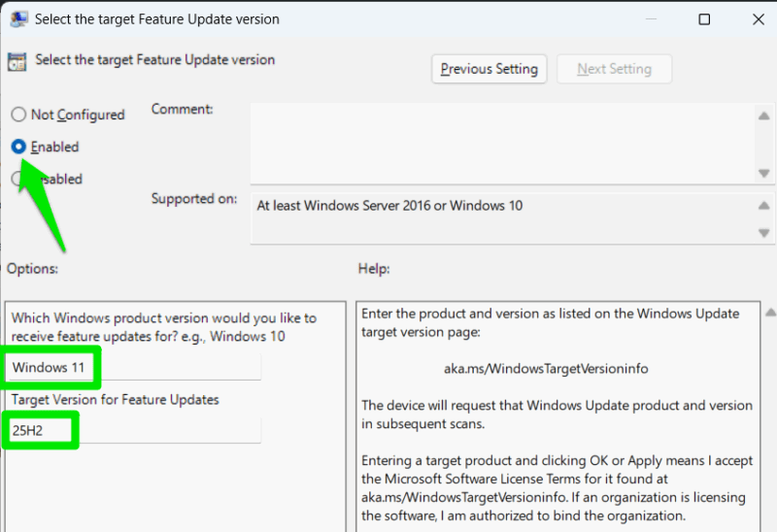This screenshot has height=532, width=777.
Task: Click the policy icon beside setting heading
Action: 17,61
